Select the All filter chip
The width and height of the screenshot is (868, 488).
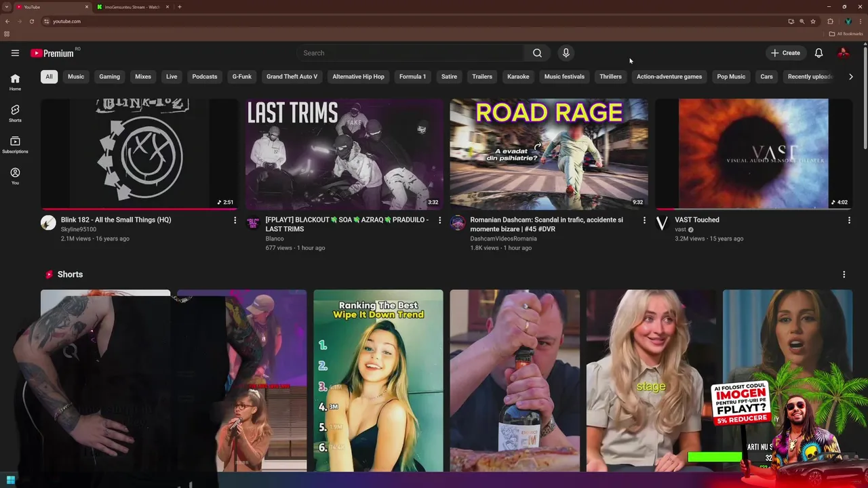tap(49, 77)
